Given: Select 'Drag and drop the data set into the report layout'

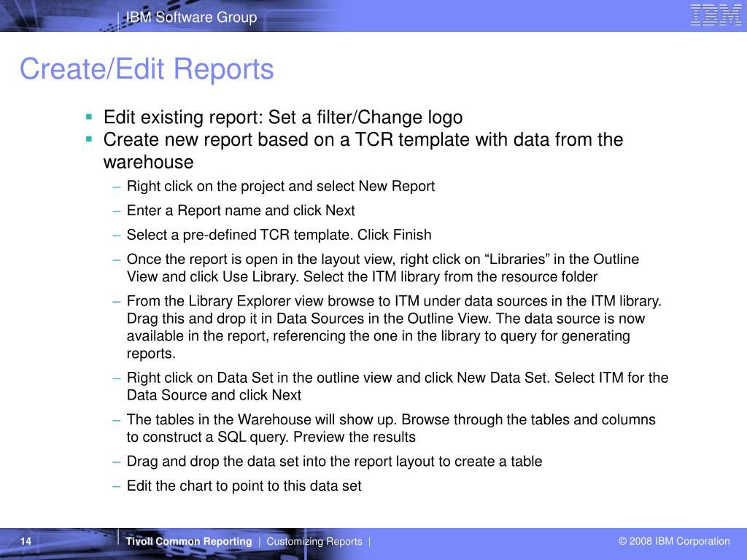Looking at the screenshot, I should [334, 462].
